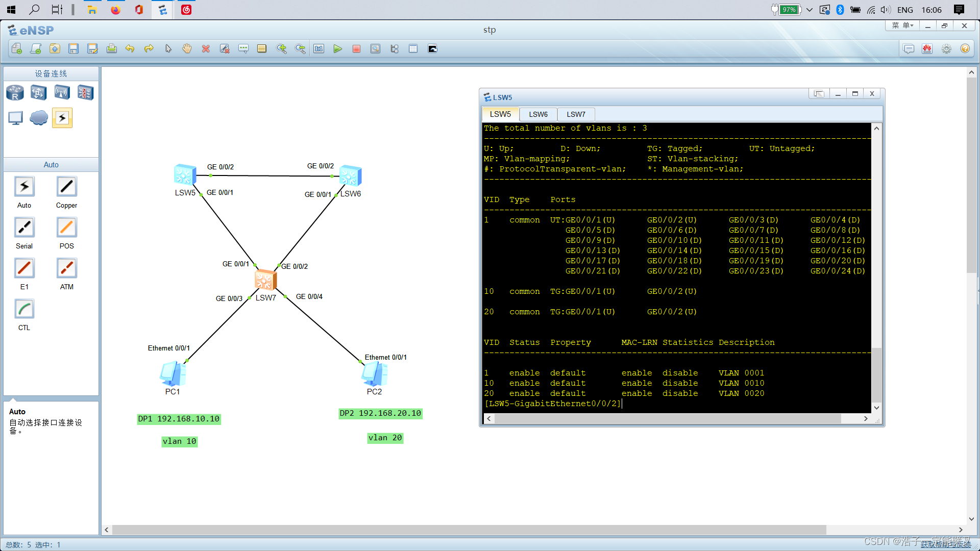
Task: Click the LSW7 switch on the topology
Action: [265, 280]
